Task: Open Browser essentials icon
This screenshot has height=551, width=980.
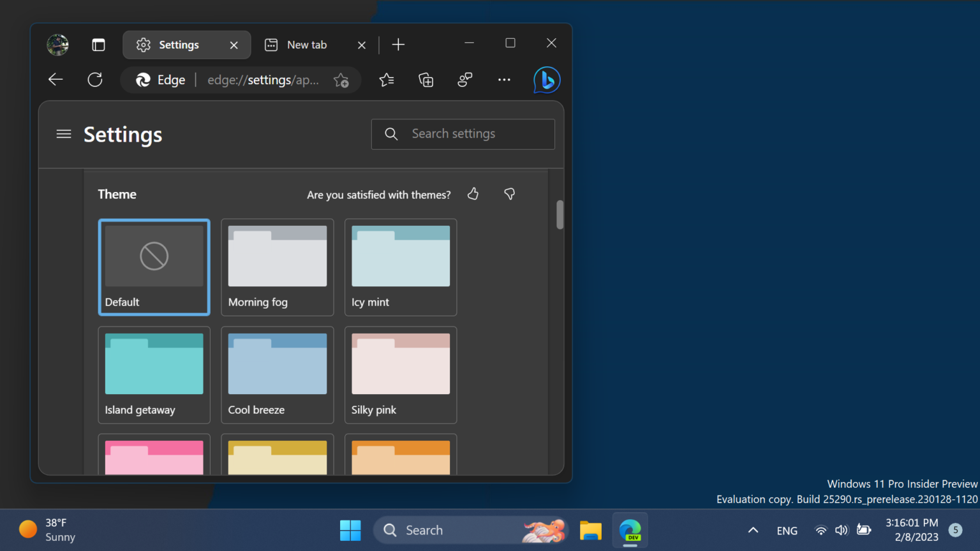Action: (464, 80)
